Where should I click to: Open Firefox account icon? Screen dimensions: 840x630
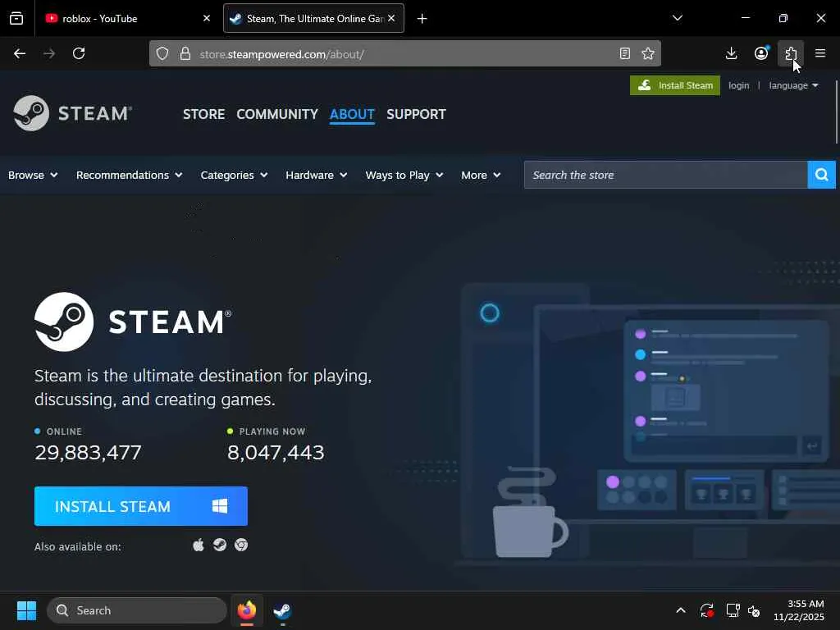pos(761,53)
